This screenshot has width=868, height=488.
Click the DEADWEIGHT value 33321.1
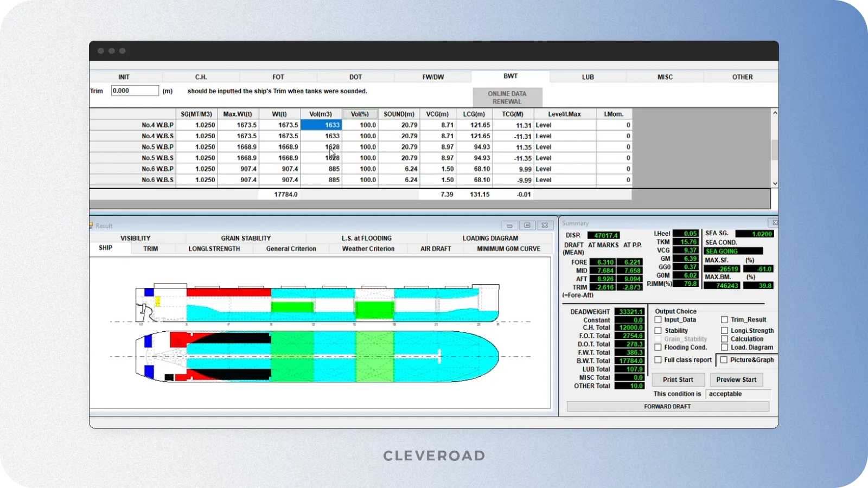tap(629, 312)
